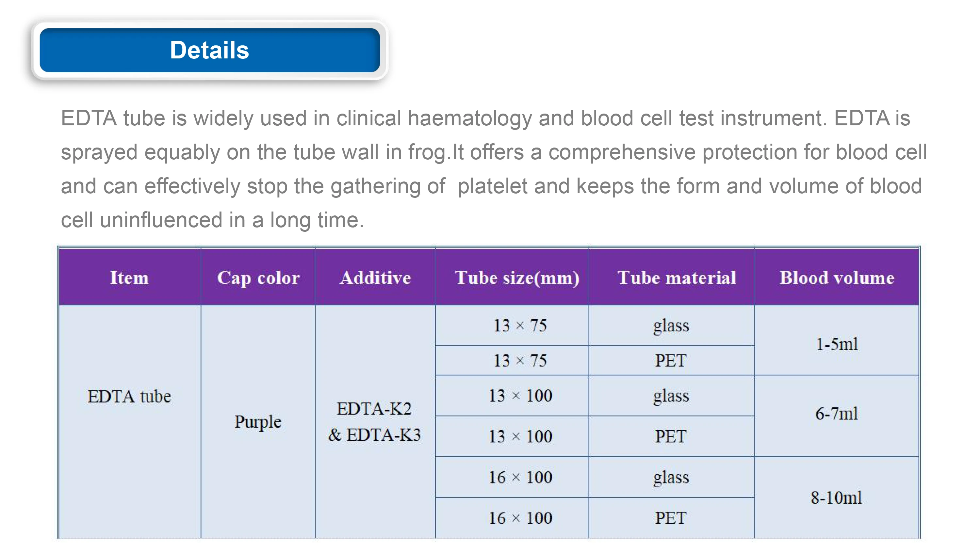The width and height of the screenshot is (980, 551).
Task: Select the Tube material column header
Action: click(x=677, y=277)
